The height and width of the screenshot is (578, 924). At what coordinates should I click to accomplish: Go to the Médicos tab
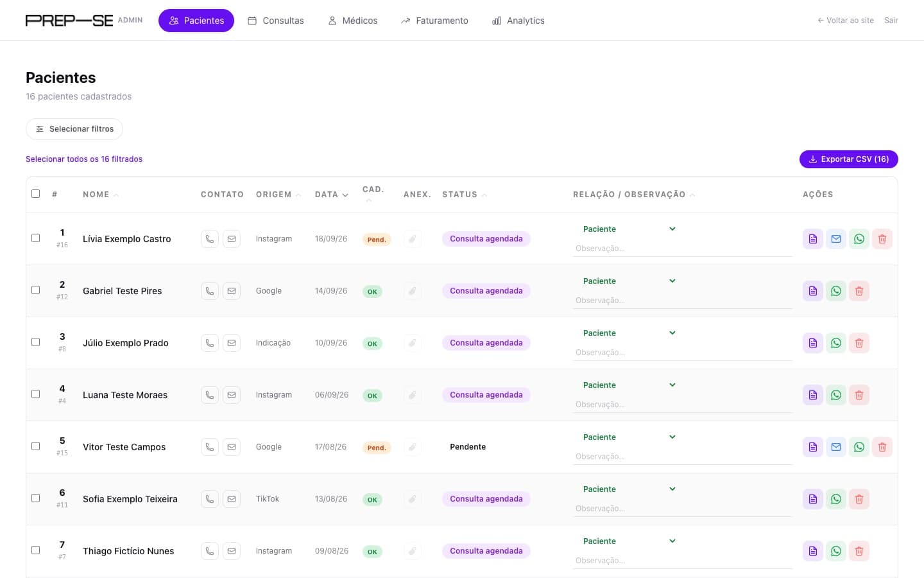[353, 21]
